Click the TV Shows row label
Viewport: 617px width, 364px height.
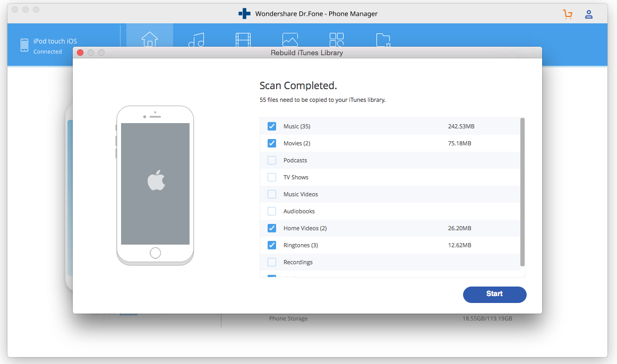tap(296, 177)
